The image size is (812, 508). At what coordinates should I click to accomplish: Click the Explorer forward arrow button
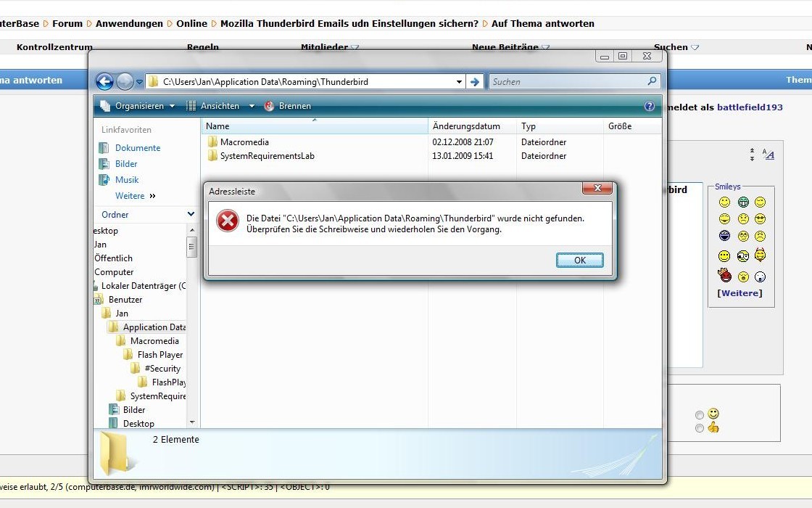tap(125, 81)
